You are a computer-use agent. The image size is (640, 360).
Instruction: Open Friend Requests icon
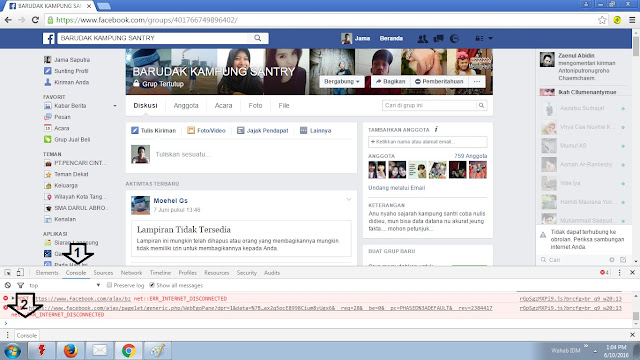point(422,38)
